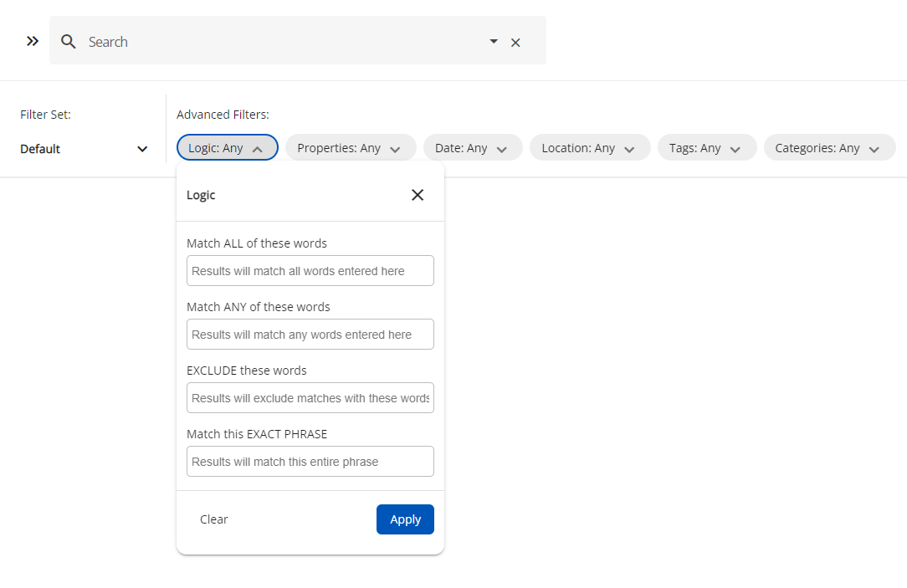Viewport: 907px width, 588px height.
Task: Open search suggestions dropdown arrow
Action: (494, 41)
